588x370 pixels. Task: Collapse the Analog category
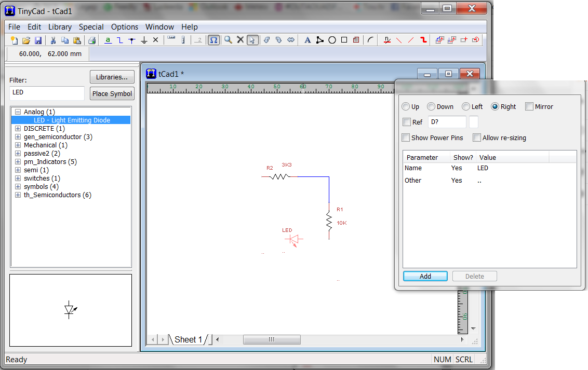coord(17,112)
